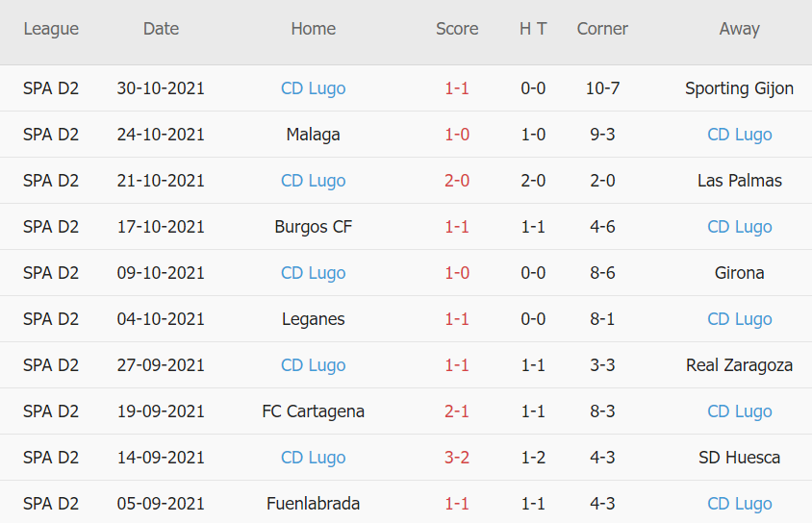Click the 2-0 score against Las Palmas

pyautogui.click(x=457, y=181)
